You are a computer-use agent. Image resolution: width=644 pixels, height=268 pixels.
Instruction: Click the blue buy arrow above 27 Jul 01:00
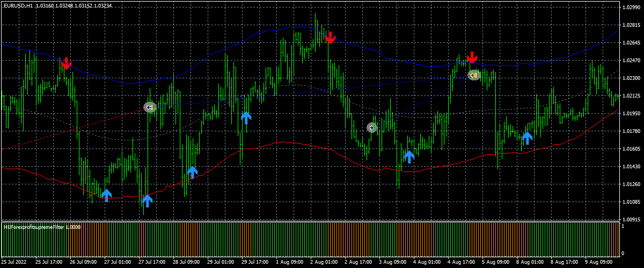point(106,195)
